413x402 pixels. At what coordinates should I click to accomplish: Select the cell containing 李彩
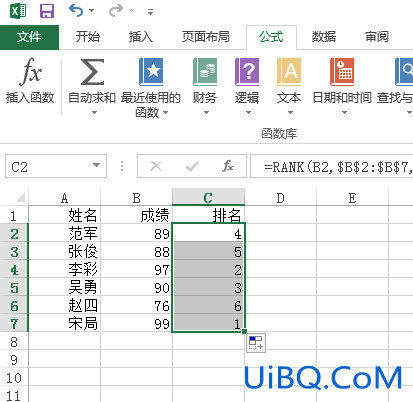click(x=64, y=269)
